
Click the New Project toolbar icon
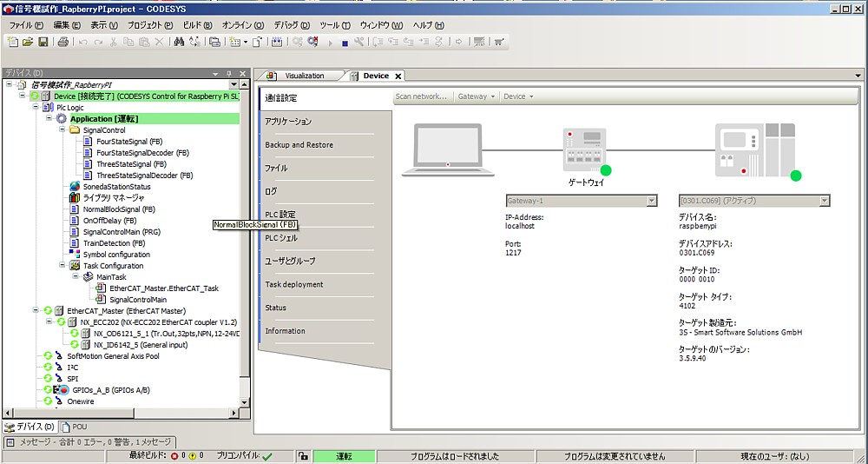[x=13, y=42]
